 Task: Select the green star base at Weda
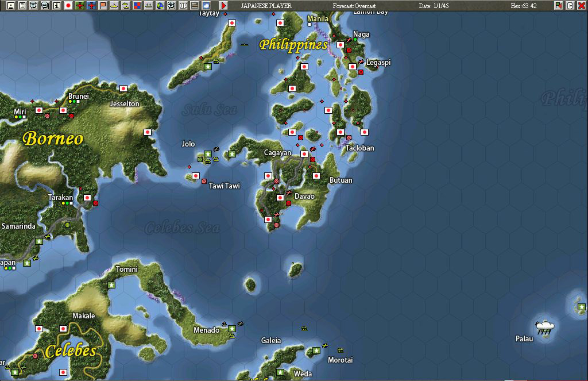280,372
